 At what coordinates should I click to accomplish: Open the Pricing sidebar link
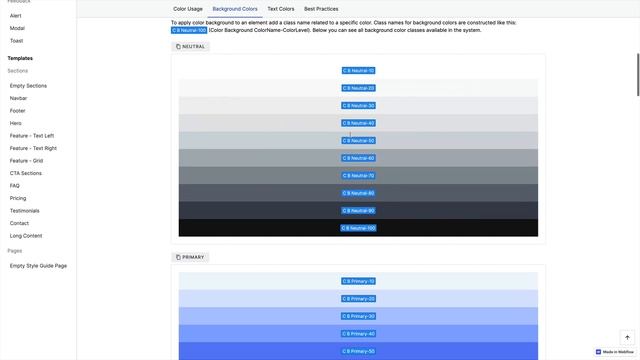point(18,198)
